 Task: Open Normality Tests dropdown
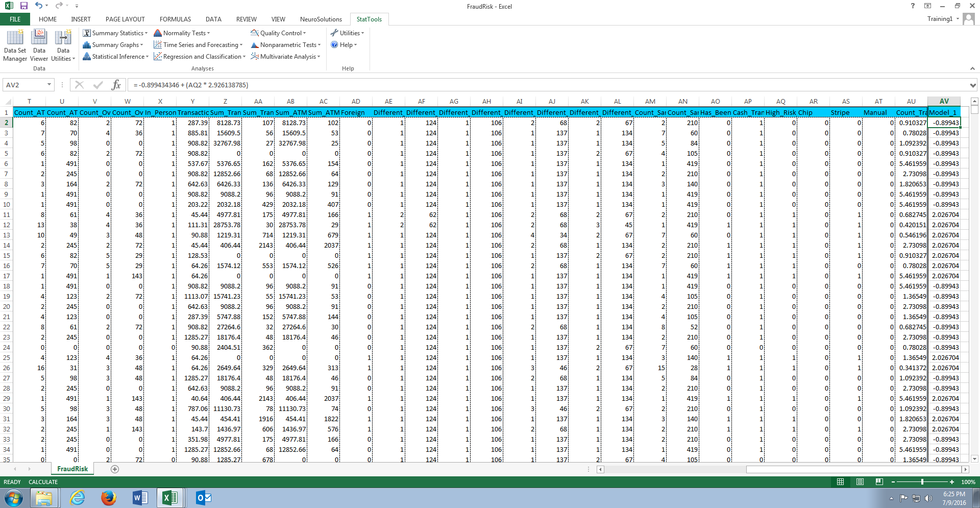182,33
